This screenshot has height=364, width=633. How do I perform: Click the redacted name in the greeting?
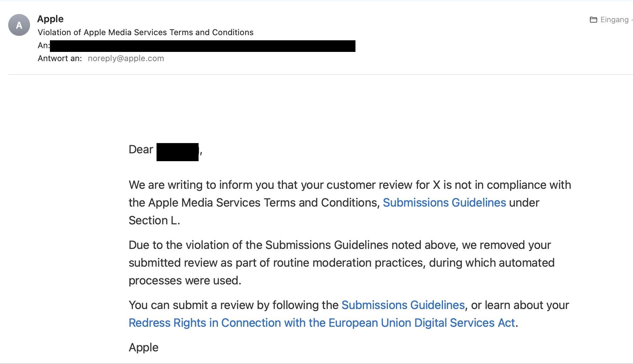coord(177,152)
